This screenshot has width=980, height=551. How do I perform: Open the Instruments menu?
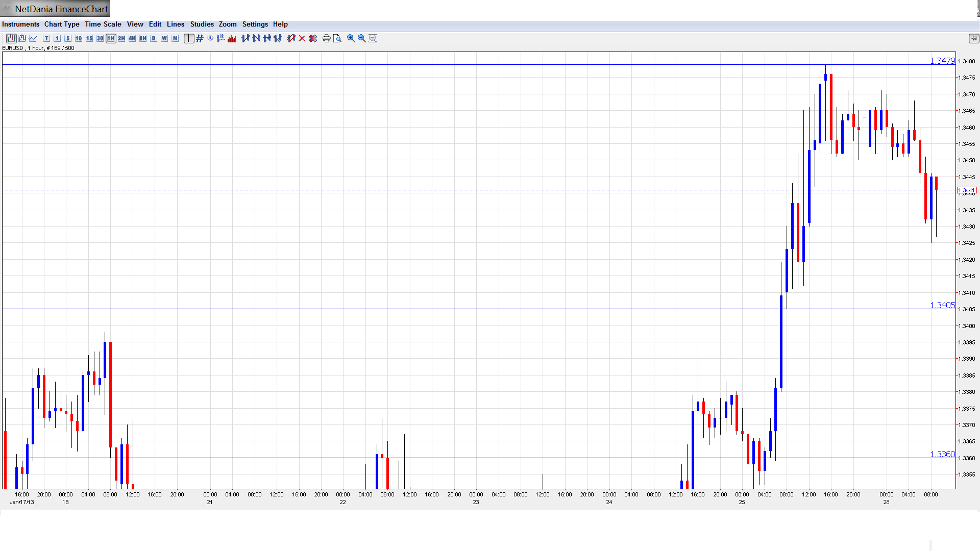[20, 24]
